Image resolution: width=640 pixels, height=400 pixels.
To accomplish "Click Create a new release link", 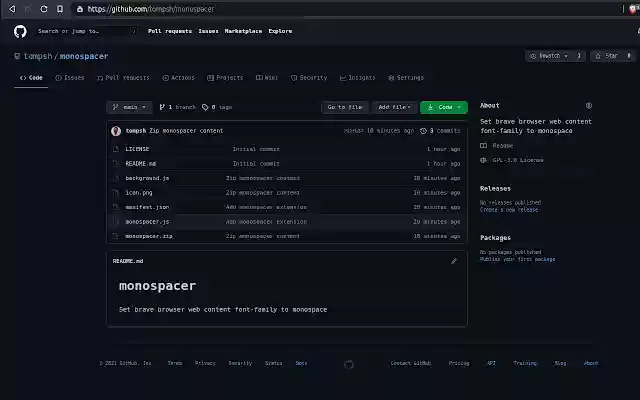I will click(x=509, y=210).
